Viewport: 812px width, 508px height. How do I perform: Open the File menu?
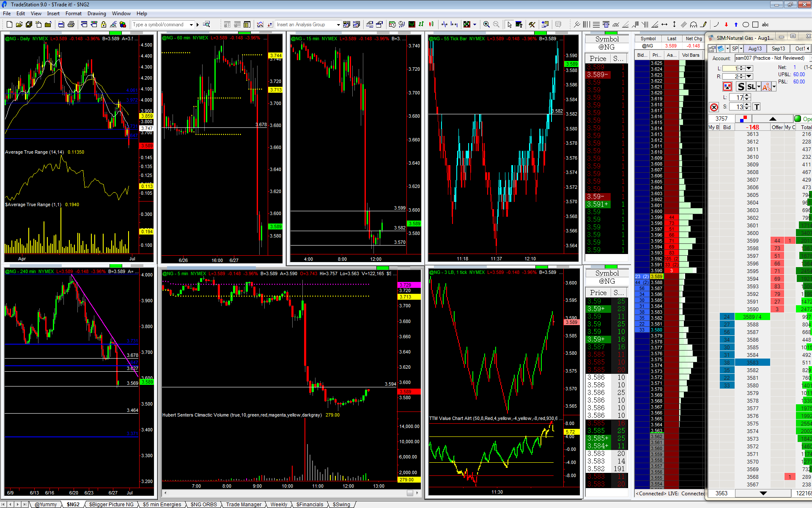[x=7, y=14]
